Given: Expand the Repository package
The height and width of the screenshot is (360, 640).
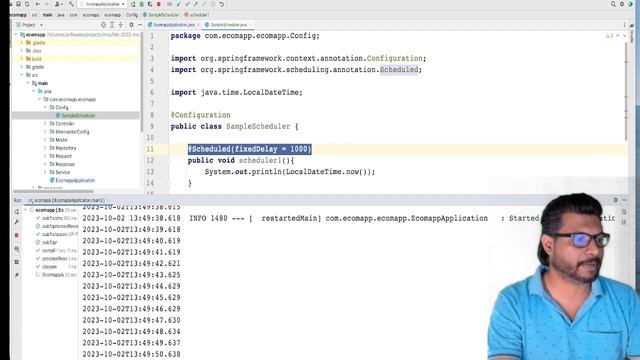Looking at the screenshot, I should [x=45, y=148].
